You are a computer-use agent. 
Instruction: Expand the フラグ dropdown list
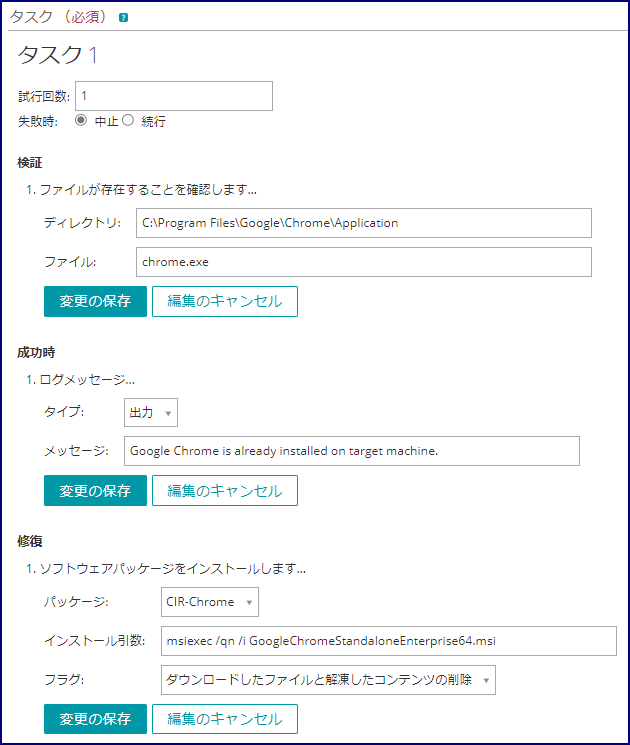click(x=328, y=680)
